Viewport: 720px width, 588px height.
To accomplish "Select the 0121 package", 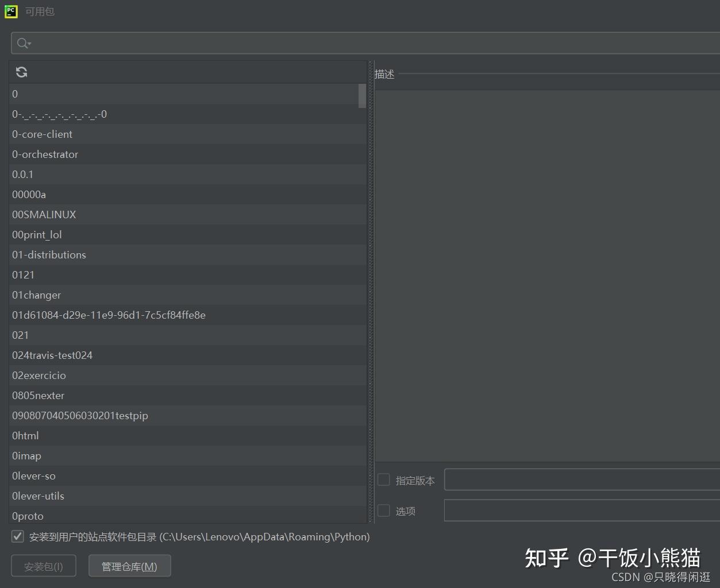I will pyautogui.click(x=23, y=274).
